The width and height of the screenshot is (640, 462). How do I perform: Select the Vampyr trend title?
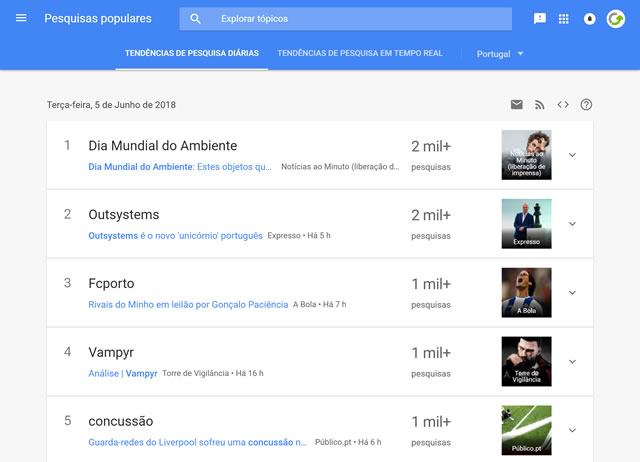pyautogui.click(x=111, y=353)
